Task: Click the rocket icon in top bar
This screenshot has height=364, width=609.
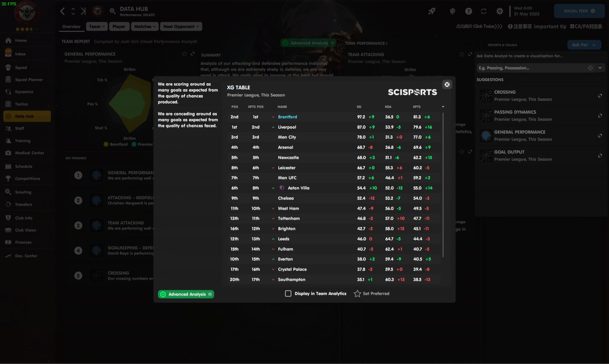Action: click(432, 11)
